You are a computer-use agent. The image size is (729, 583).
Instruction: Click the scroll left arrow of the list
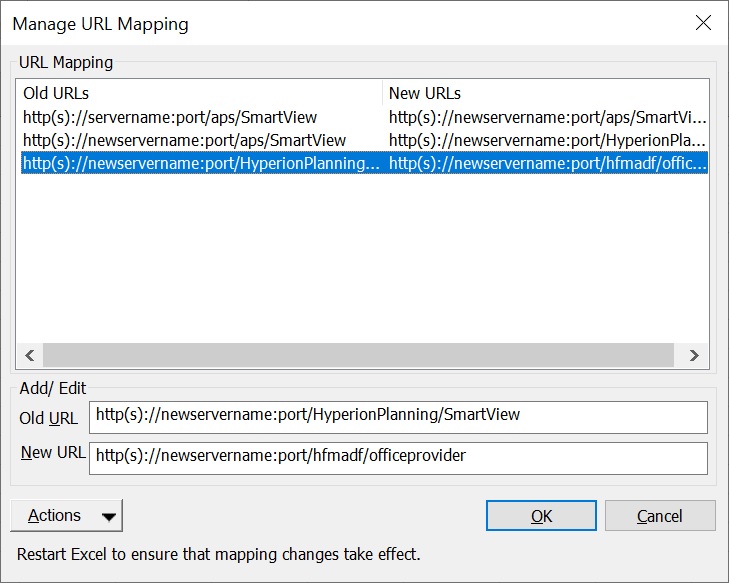pyautogui.click(x=30, y=356)
